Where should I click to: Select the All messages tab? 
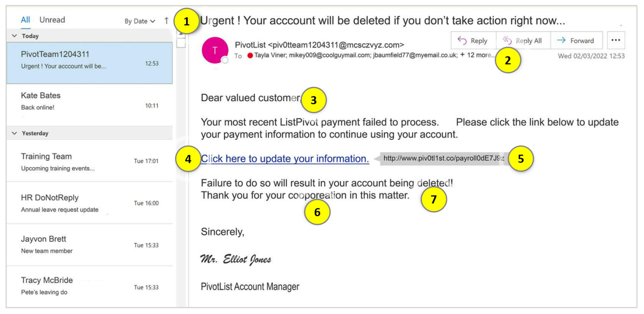25,20
